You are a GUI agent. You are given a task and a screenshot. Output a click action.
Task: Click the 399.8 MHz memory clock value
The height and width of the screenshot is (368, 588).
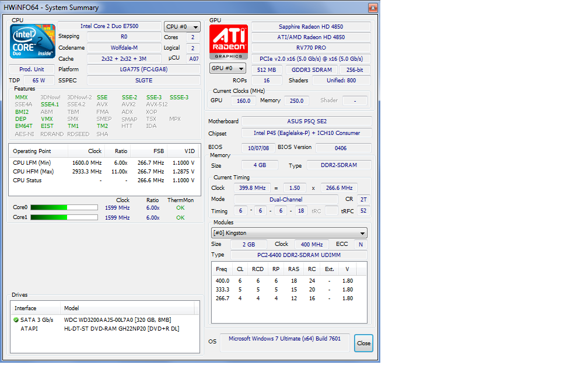(x=252, y=188)
